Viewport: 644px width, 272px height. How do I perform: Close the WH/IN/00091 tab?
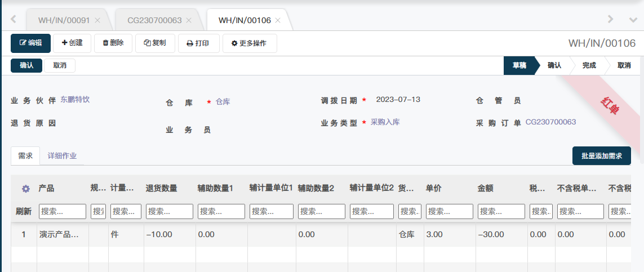[x=97, y=20]
